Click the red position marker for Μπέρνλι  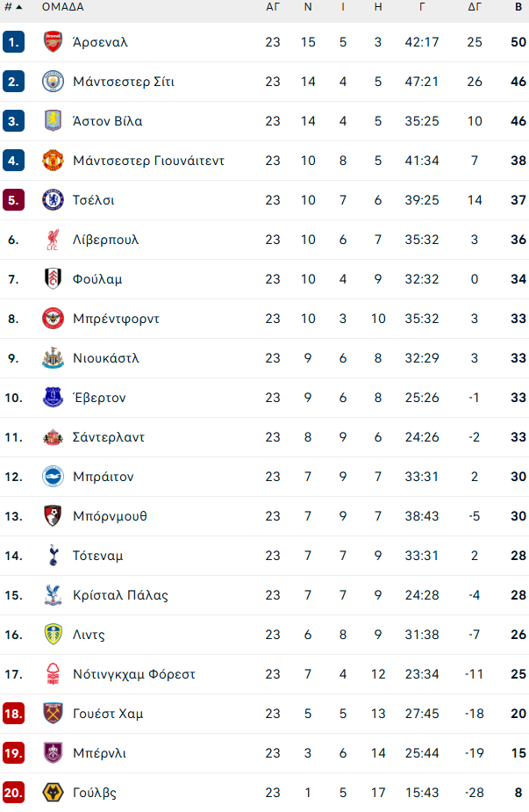point(14,752)
